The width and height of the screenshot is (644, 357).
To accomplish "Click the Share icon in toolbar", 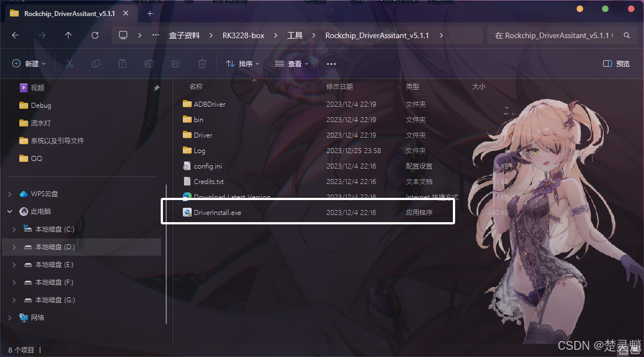I will [x=176, y=64].
